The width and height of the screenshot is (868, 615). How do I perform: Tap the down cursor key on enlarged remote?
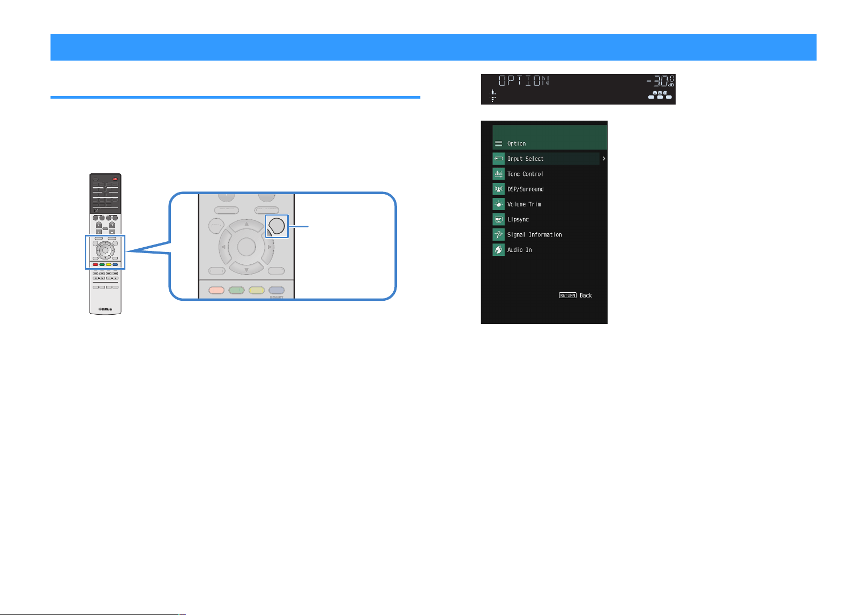click(x=246, y=269)
